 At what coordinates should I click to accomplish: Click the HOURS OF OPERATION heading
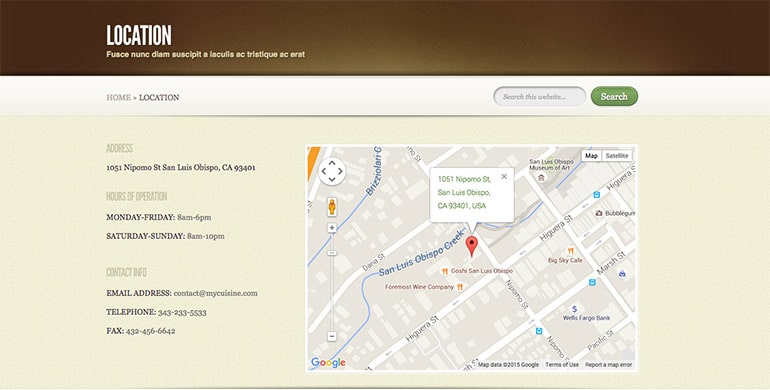pos(137,196)
